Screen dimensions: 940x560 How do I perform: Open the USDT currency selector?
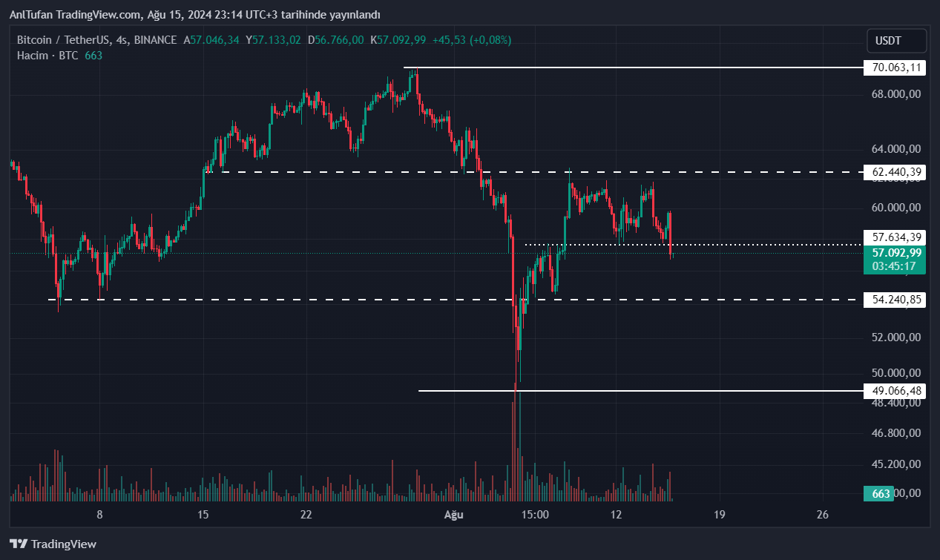[x=896, y=40]
